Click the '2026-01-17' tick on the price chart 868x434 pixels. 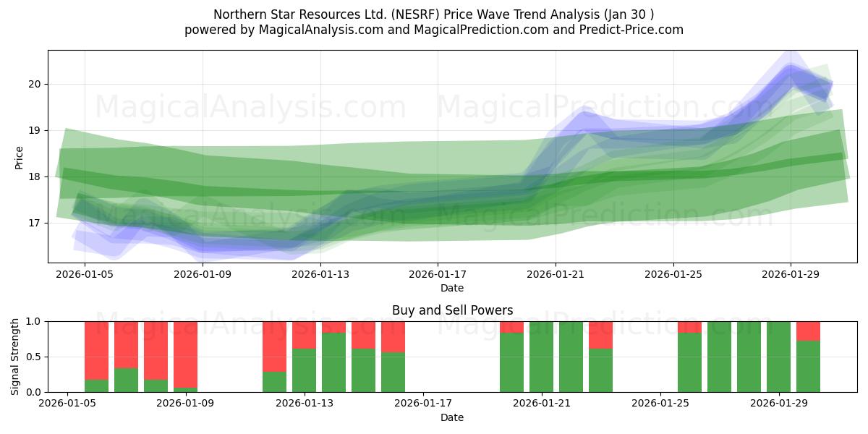(438, 274)
